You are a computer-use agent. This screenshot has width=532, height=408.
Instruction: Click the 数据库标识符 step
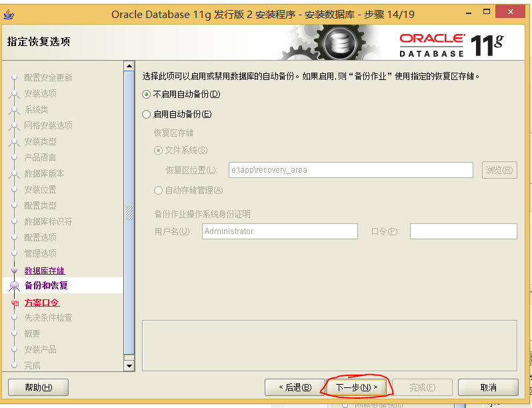pyautogui.click(x=48, y=221)
